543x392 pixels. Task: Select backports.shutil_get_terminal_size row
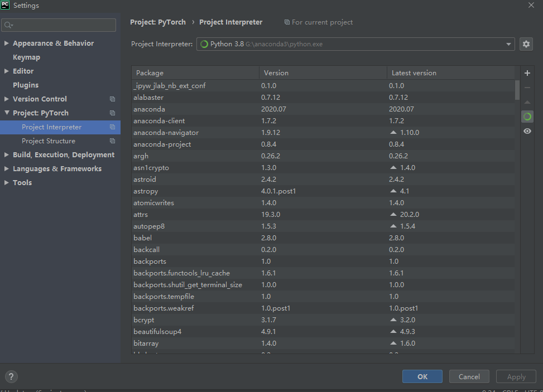[323, 285]
